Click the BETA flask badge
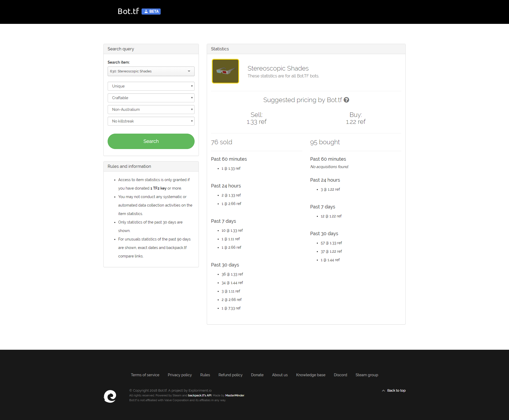This screenshot has height=420, width=509. pos(151,11)
